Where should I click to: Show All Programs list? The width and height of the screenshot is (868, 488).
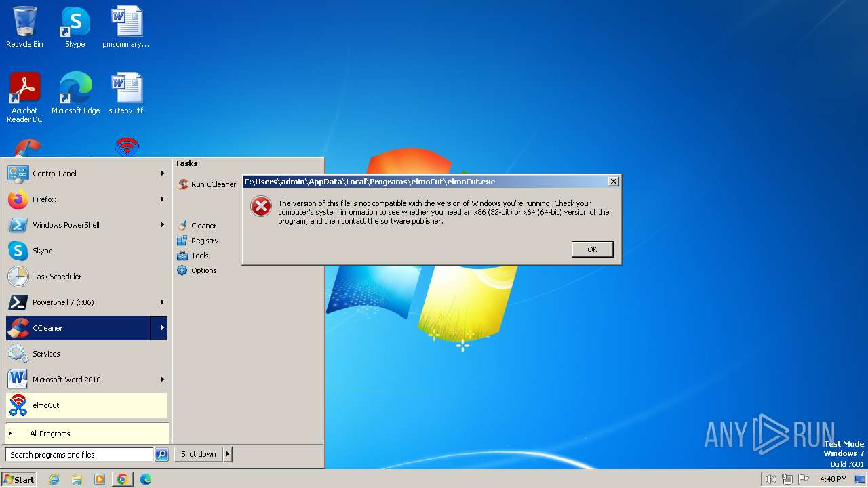pos(87,434)
